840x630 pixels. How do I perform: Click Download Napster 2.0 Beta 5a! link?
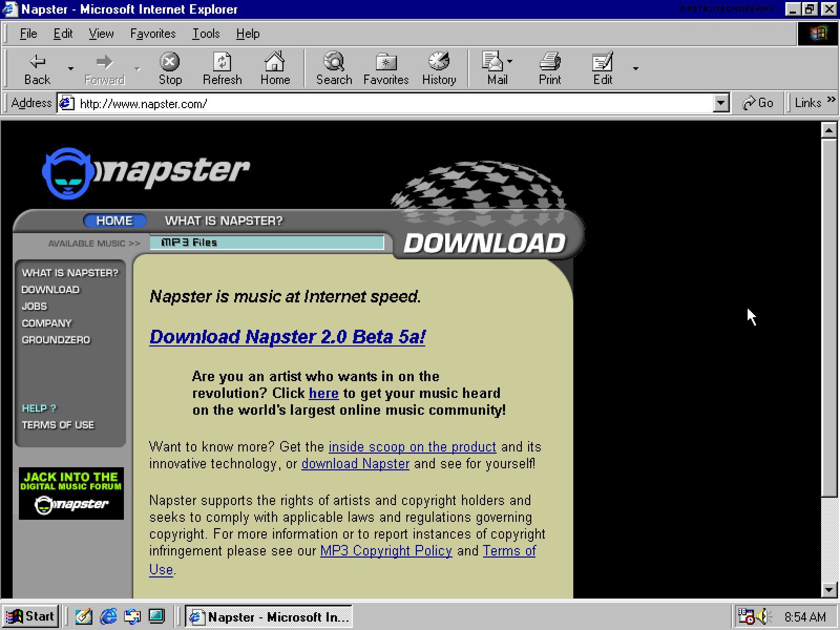(287, 337)
